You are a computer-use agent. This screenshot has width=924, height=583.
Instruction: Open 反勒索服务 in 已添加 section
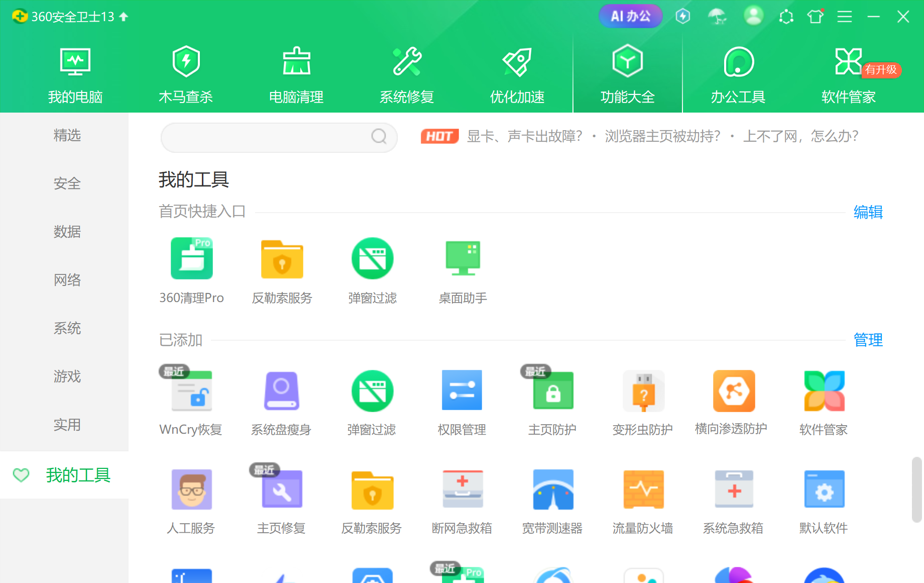[373, 491]
